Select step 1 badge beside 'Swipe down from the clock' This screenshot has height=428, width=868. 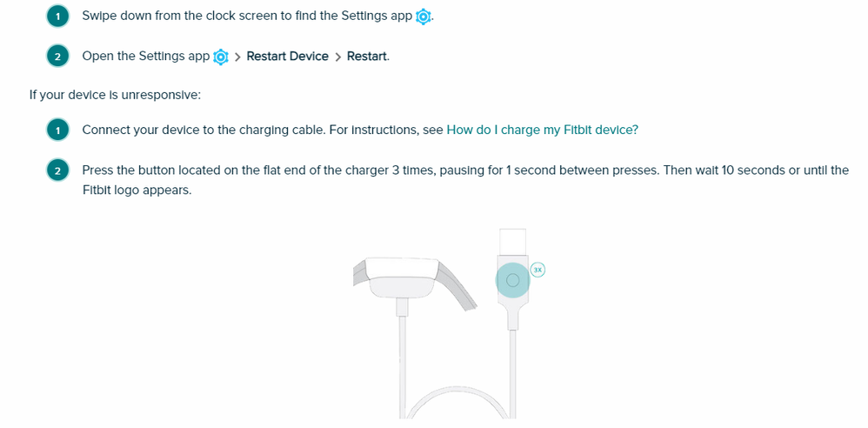pos(57,16)
